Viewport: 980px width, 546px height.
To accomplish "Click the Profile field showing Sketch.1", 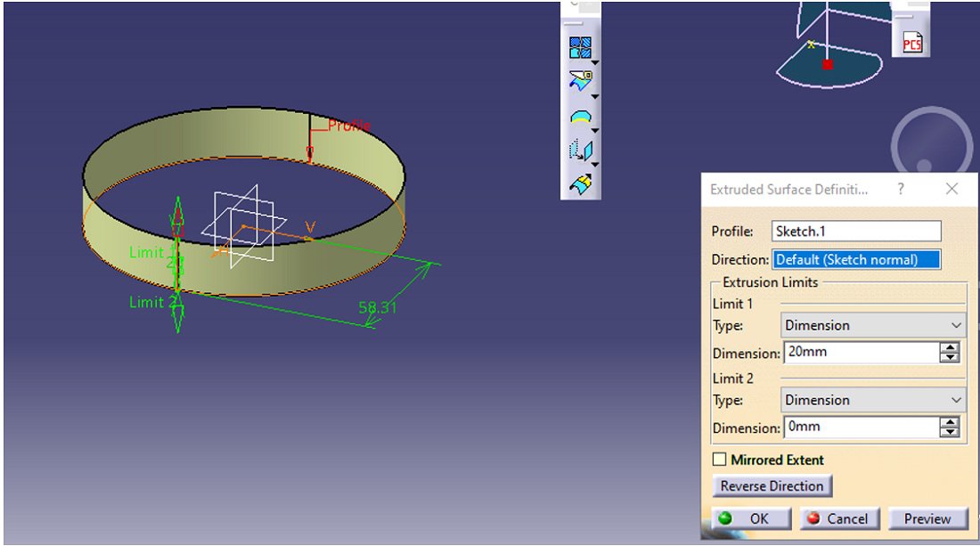I will [x=856, y=232].
